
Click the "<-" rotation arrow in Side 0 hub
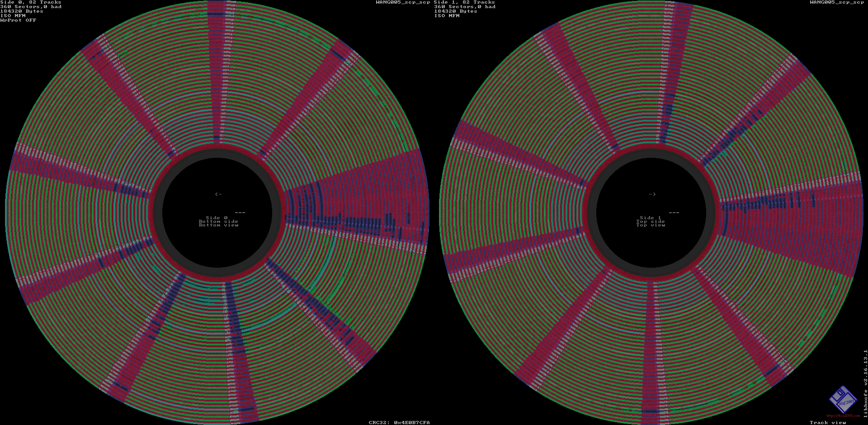coord(218,194)
